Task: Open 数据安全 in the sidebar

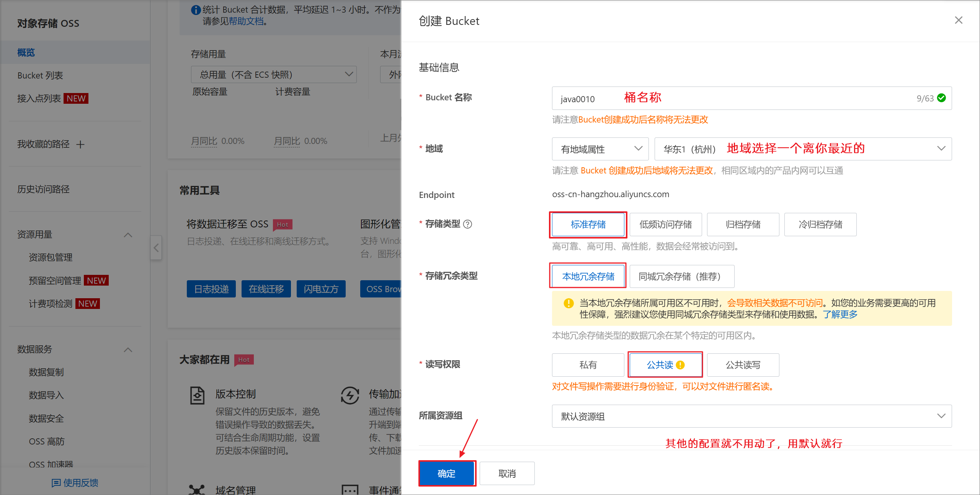Action: pos(46,418)
